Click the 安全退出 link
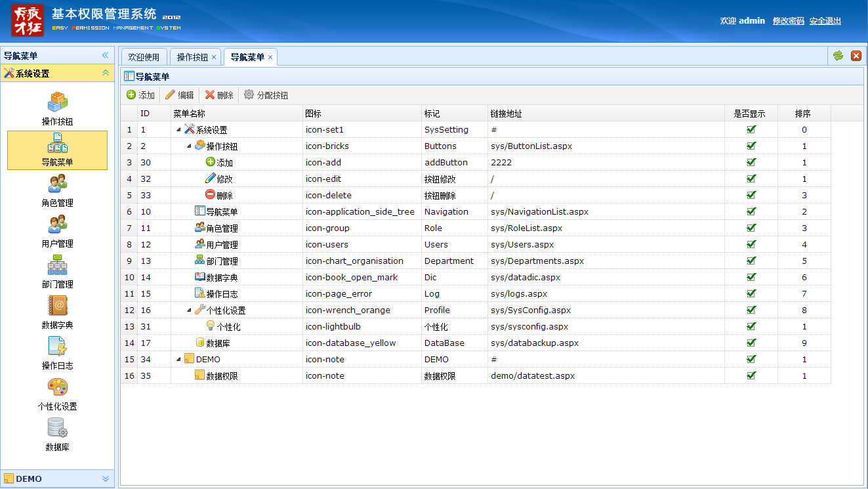Screen dimensions: 868x489 click(825, 21)
